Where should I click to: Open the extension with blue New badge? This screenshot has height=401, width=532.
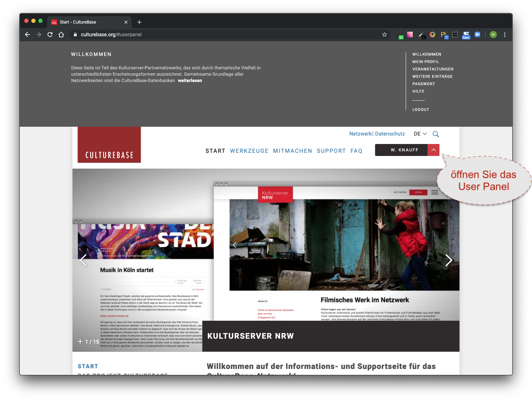(x=466, y=35)
